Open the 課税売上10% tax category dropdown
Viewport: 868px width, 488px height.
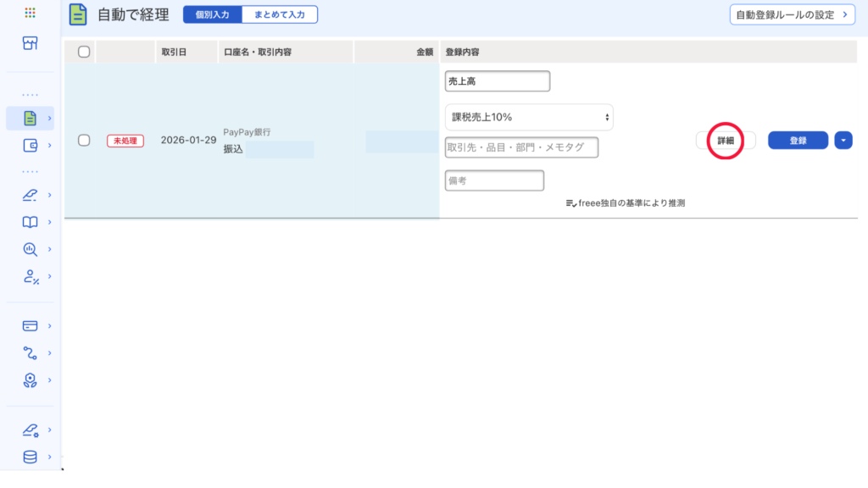click(528, 117)
